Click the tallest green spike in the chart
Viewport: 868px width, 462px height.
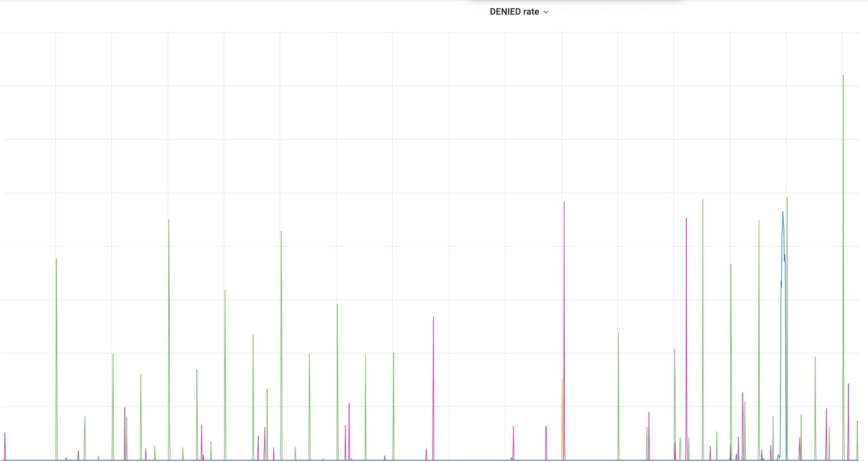[x=843, y=267]
